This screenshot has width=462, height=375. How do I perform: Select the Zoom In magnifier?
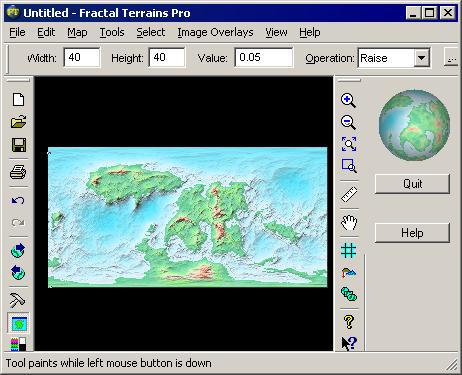[x=349, y=100]
